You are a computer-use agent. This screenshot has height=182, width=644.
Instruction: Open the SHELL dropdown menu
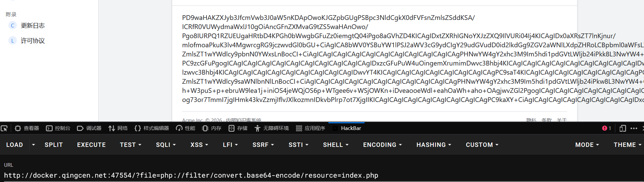[x=336, y=145]
